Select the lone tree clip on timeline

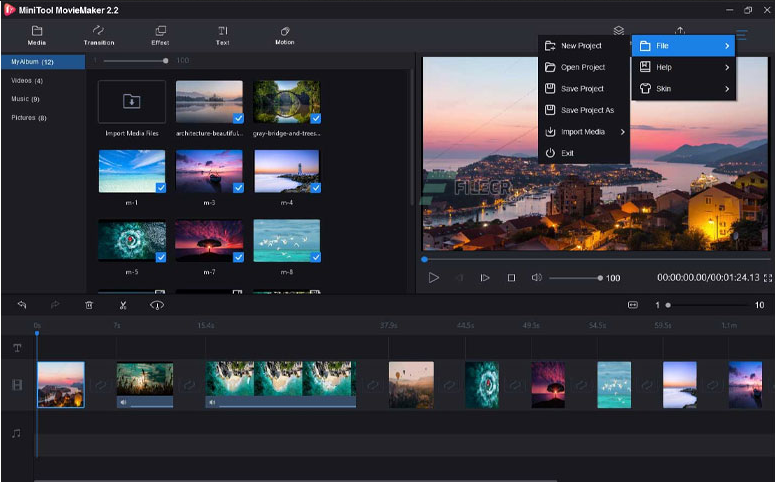548,385
